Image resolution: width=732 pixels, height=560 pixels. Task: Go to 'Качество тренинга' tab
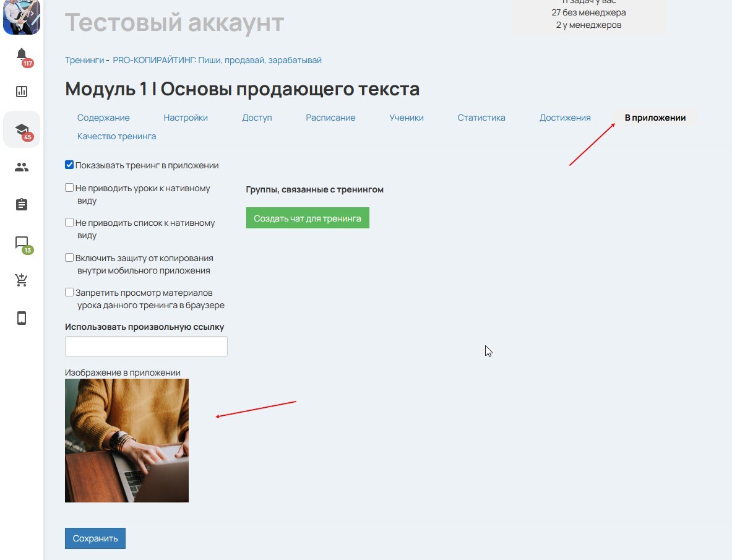116,136
